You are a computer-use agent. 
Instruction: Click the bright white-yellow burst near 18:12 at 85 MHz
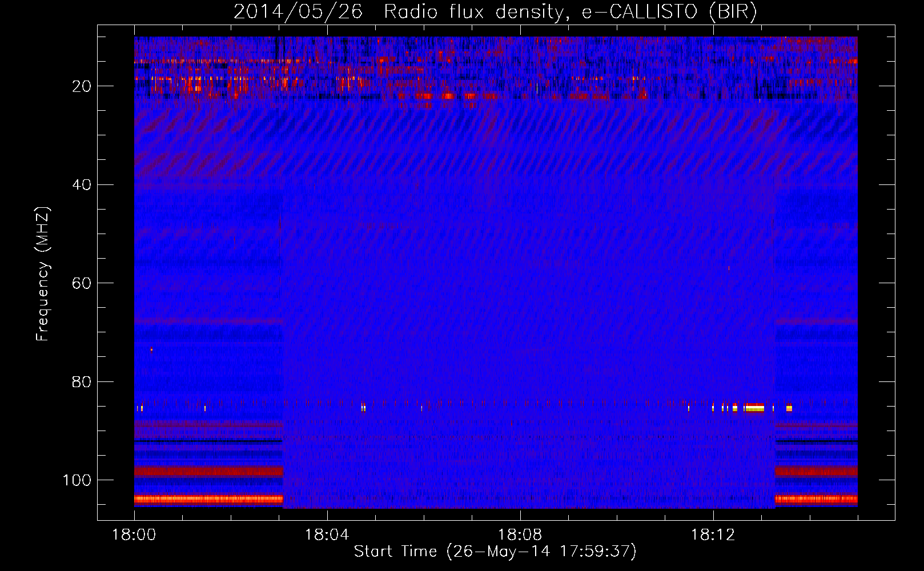(x=754, y=408)
